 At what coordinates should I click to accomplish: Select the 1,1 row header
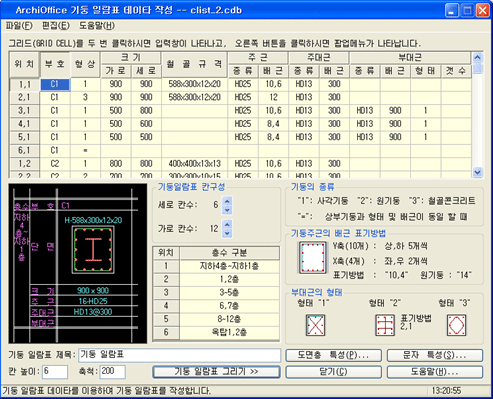[x=24, y=84]
